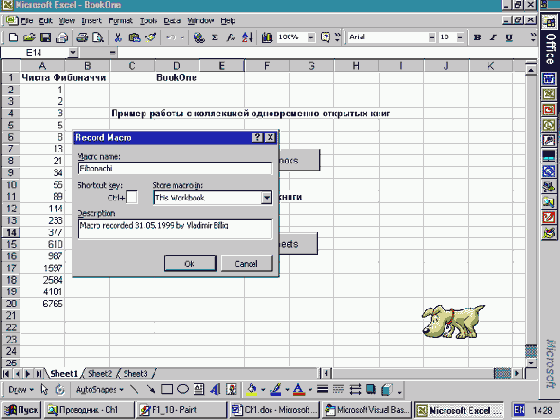
Task: Toggle Italic formatting
Action: point(493,37)
